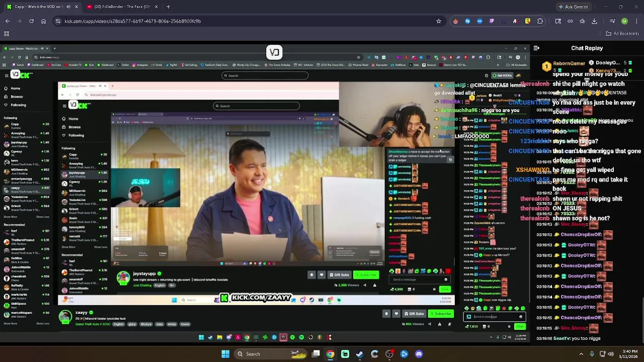Click the Windows taskbar Search box

[x=272, y=354]
